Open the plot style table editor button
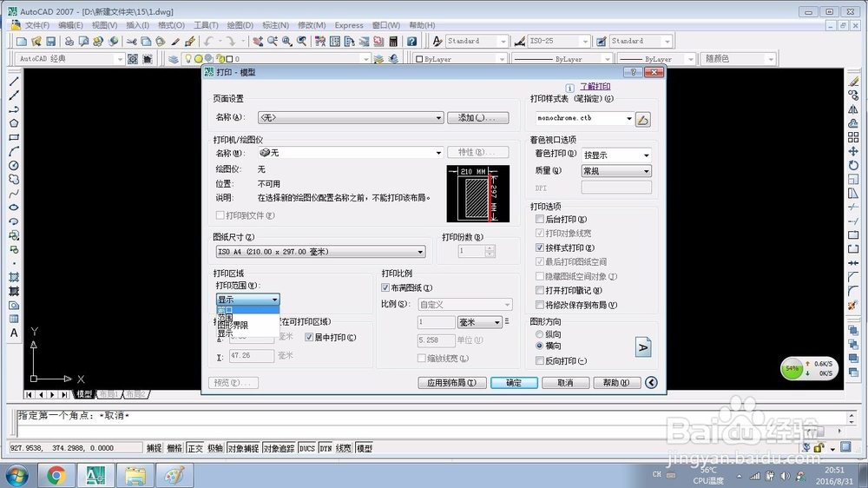Viewport: 868px width, 488px height. 642,119
